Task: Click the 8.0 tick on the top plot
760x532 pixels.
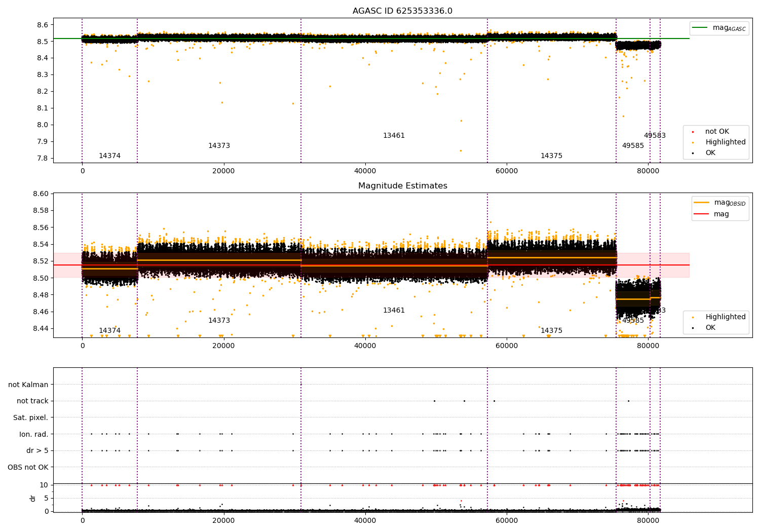Action: tap(43, 125)
